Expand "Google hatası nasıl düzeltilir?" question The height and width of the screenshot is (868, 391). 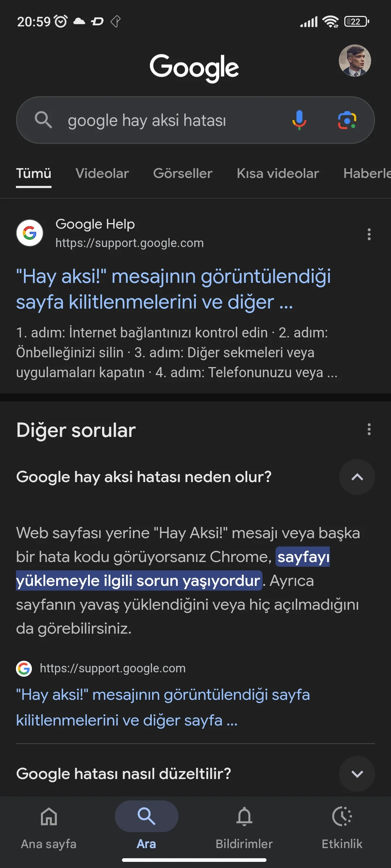tap(357, 774)
